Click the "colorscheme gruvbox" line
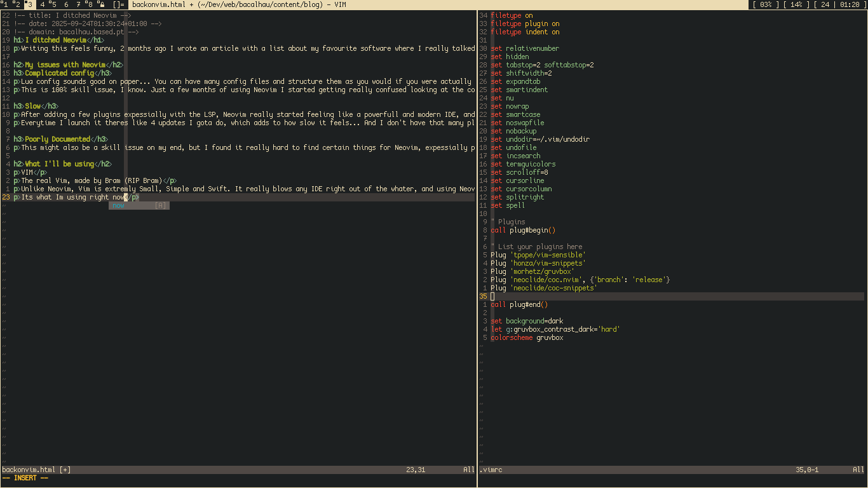Screen dimensions: 868x488 click(x=527, y=337)
